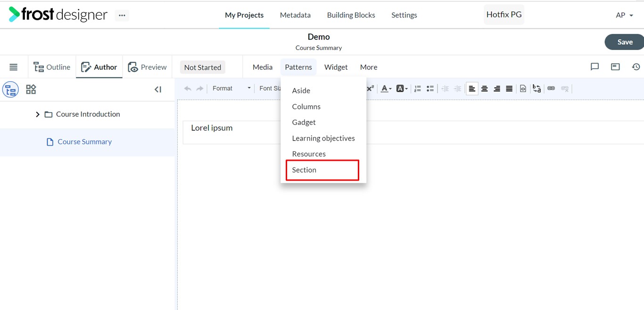Open Building Blocks in the top navigation
The image size is (644, 310).
click(351, 15)
